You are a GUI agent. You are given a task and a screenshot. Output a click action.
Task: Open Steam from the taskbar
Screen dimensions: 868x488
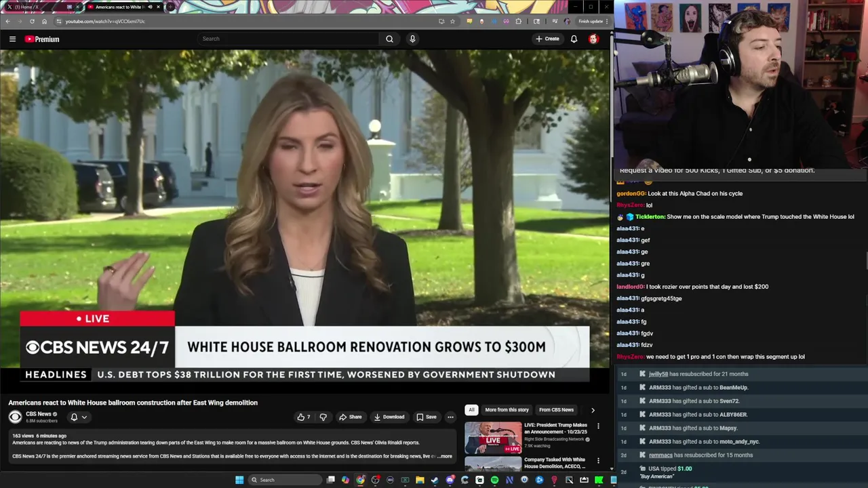[435, 480]
